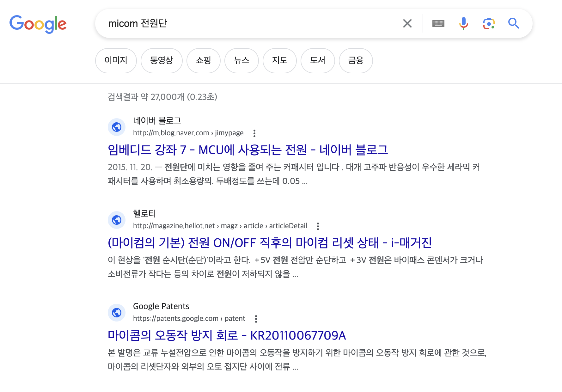Screen dimensions: 562x392
Task: Click the magazine.hellot.net URL breadcrumb
Action: point(220,226)
